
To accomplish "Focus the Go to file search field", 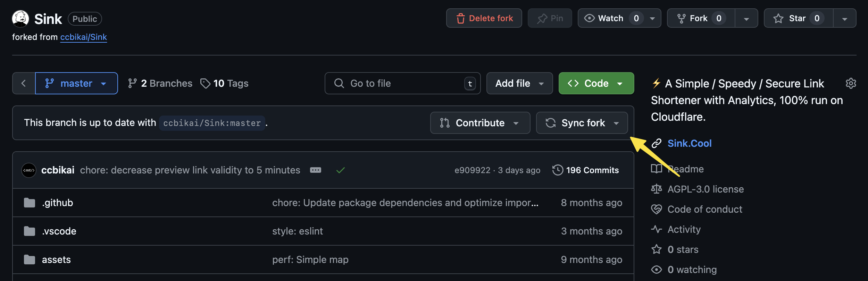I will click(403, 83).
